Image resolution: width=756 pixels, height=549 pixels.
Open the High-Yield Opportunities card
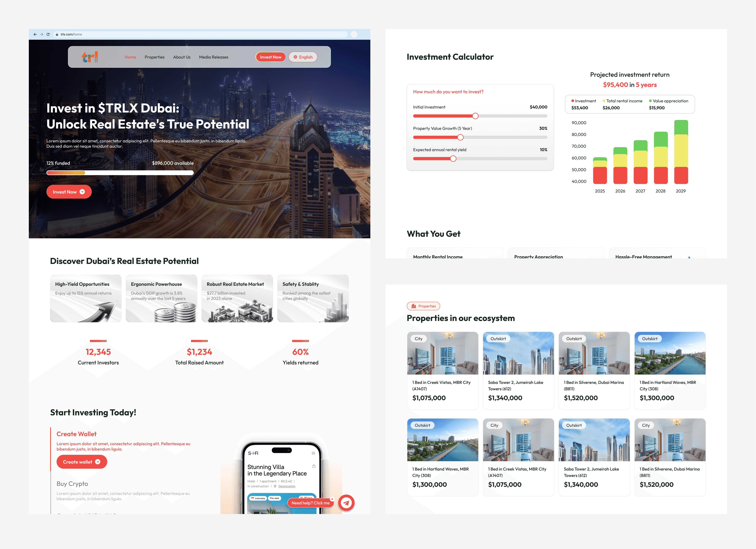pos(86,298)
